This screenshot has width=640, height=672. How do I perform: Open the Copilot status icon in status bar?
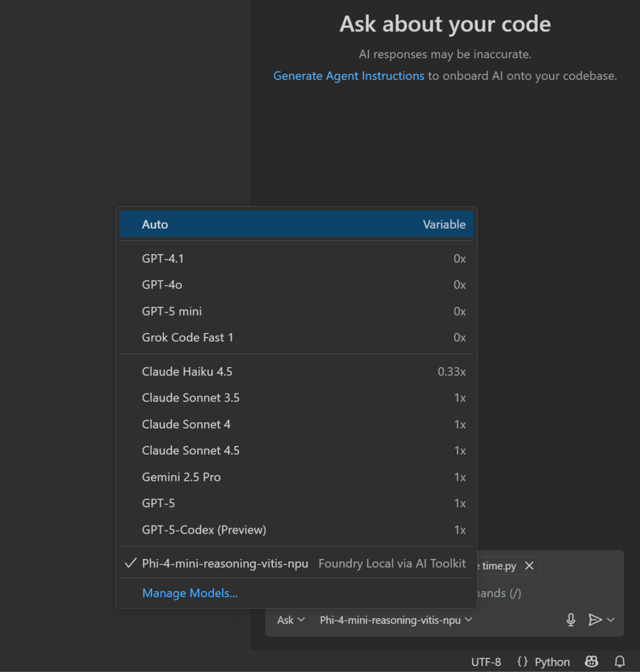pos(591,661)
